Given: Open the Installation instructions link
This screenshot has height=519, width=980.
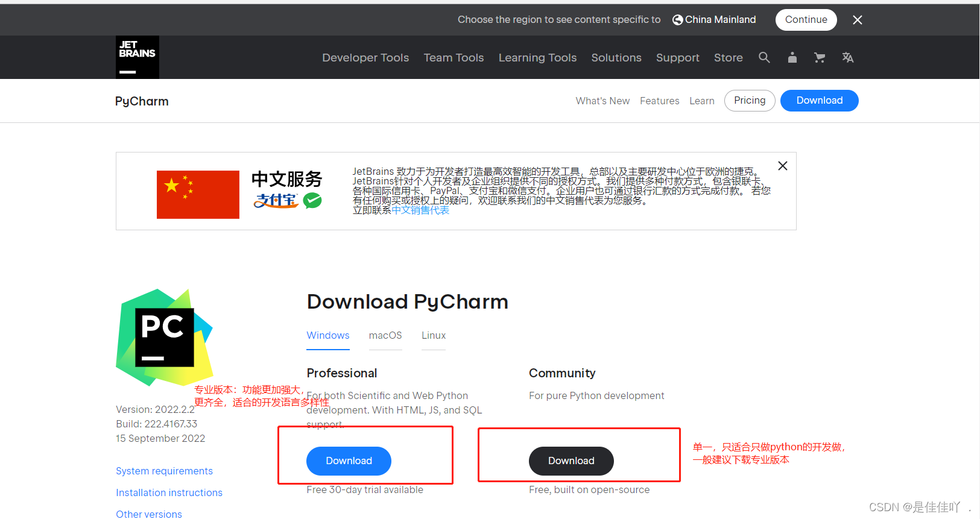Looking at the screenshot, I should tap(169, 493).
